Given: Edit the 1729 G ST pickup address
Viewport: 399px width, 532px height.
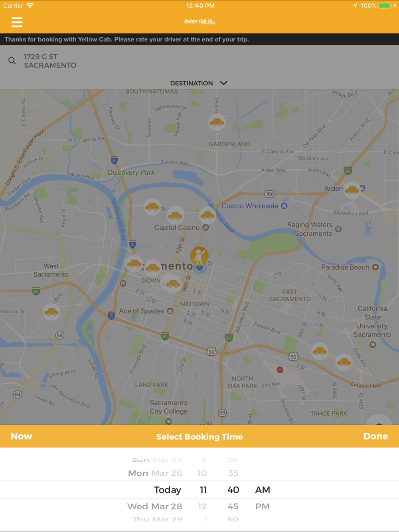Looking at the screenshot, I should click(199, 61).
